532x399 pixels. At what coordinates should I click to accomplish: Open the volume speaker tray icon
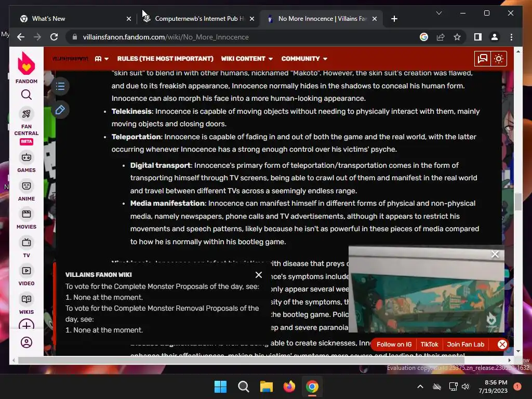pyautogui.click(x=465, y=387)
